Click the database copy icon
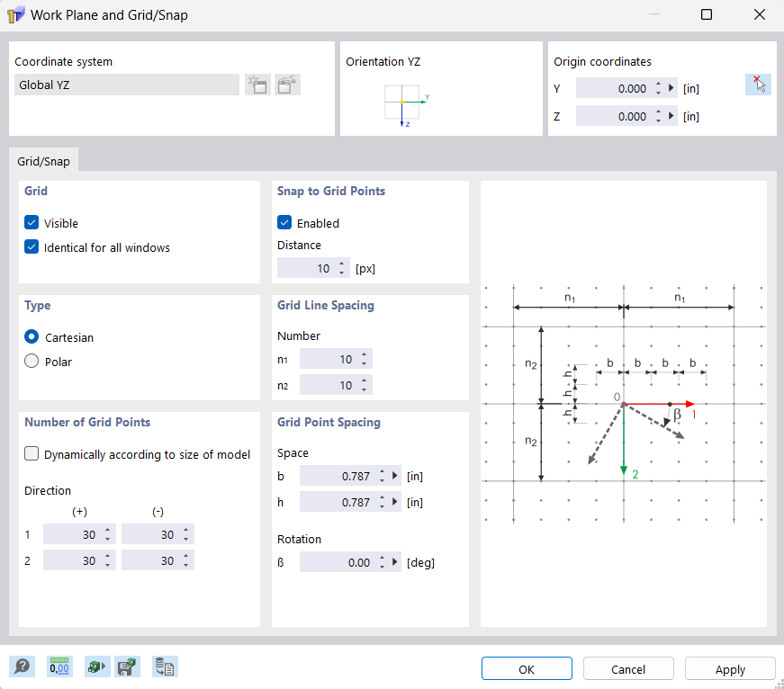 tap(165, 667)
